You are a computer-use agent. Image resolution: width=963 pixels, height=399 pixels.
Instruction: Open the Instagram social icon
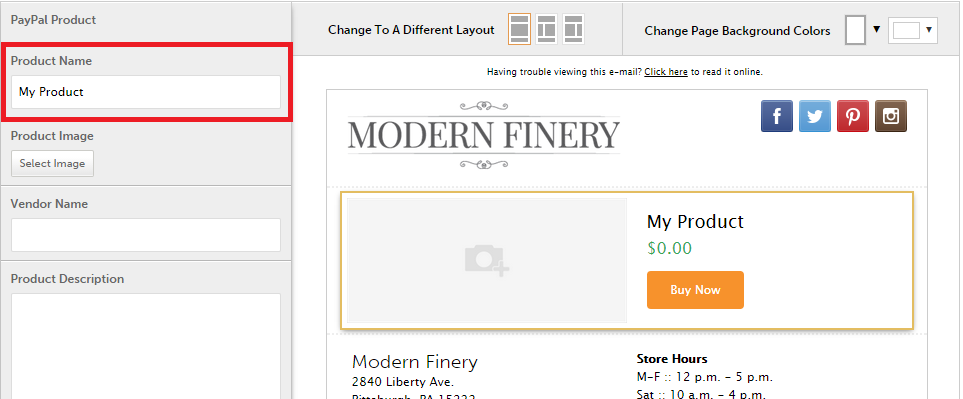(891, 116)
